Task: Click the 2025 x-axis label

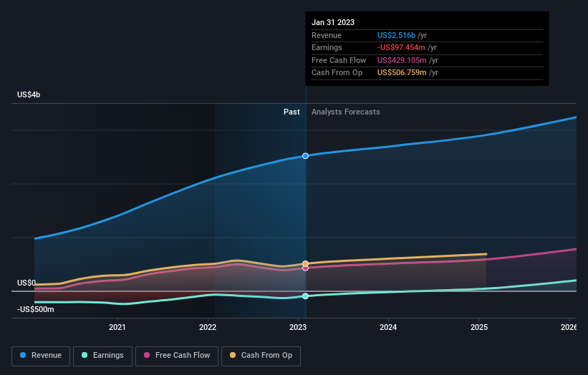Action: pos(479,327)
